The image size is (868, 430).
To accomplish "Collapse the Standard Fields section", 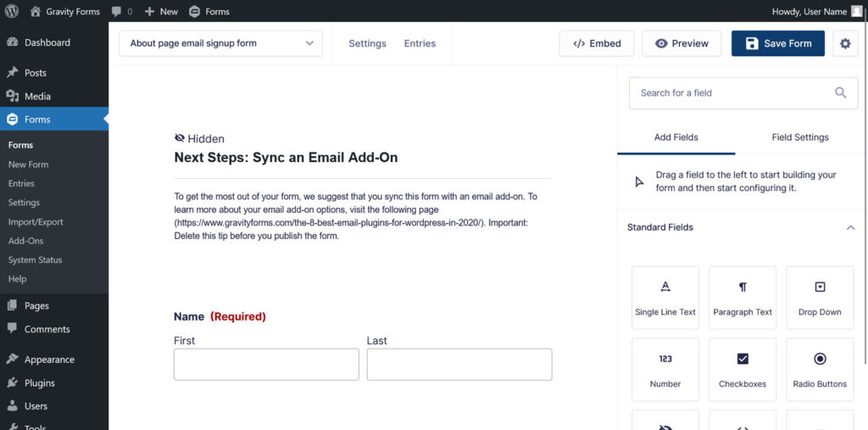I will [850, 227].
